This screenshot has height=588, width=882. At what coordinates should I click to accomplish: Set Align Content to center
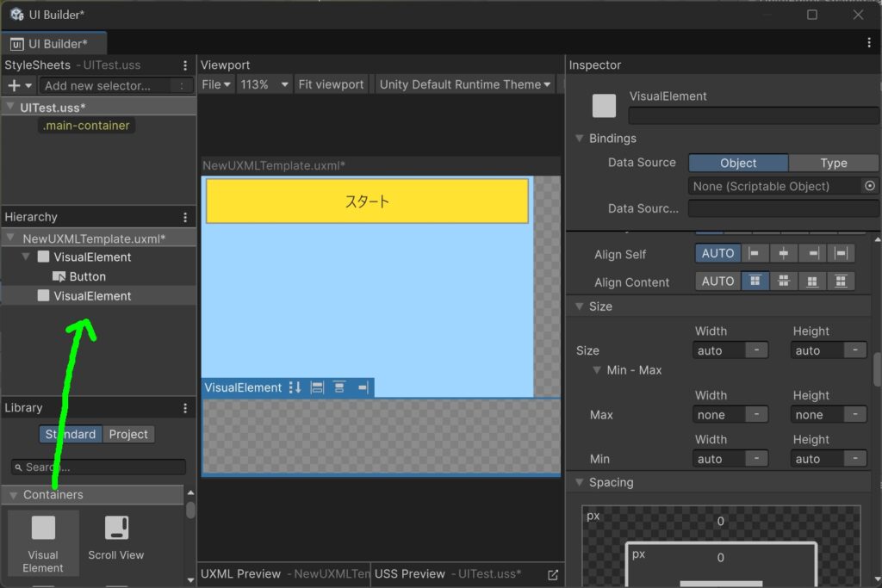pyautogui.click(x=784, y=281)
